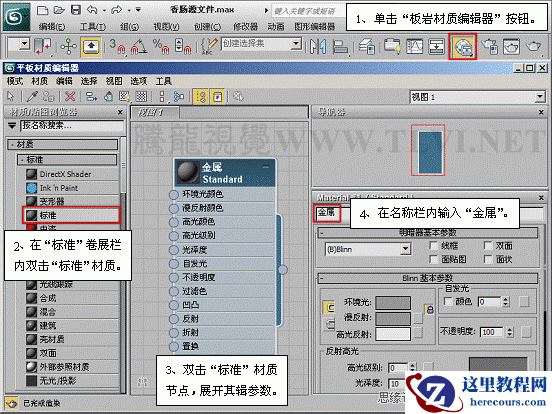Open the 修改器 main menu
Image resolution: width=552 pixels, height=414 pixels.
pos(246,27)
